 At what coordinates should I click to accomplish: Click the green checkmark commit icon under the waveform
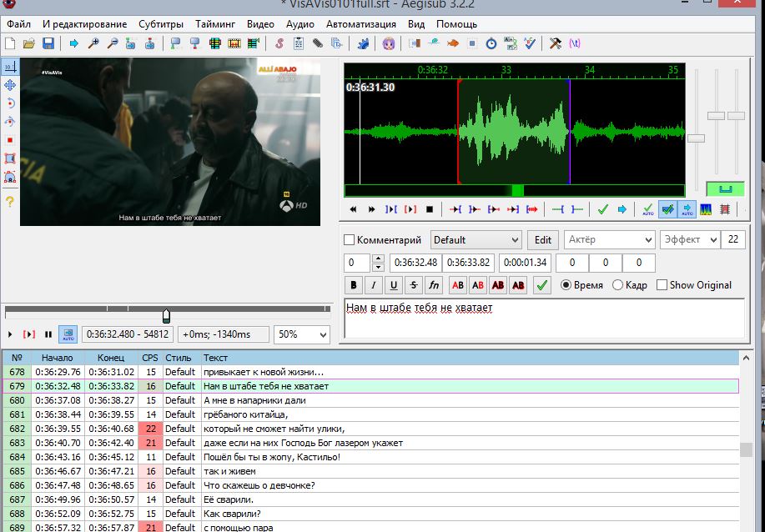[602, 209]
